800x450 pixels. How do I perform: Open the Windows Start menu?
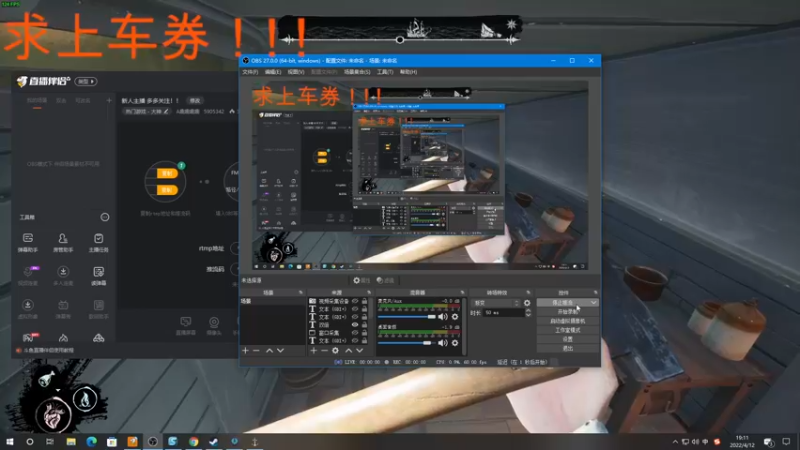point(10,441)
